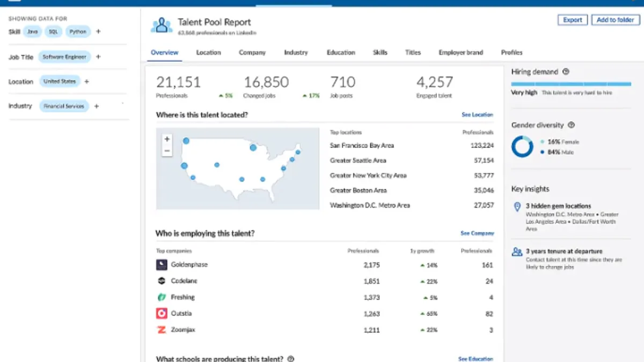The image size is (644, 362).
Task: Click the Hiring demand level bar
Action: (x=571, y=84)
